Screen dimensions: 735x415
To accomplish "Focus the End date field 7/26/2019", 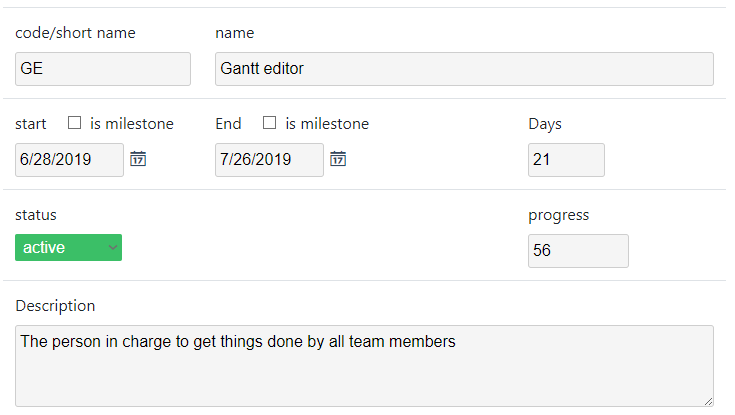I will pos(269,160).
